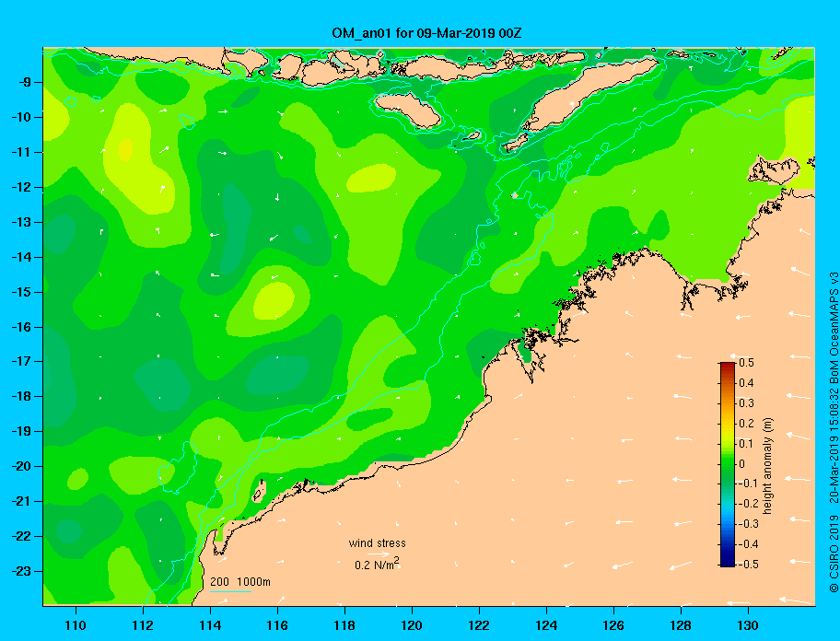Click the "124" longitude axis label
840x641 pixels.
546,625
